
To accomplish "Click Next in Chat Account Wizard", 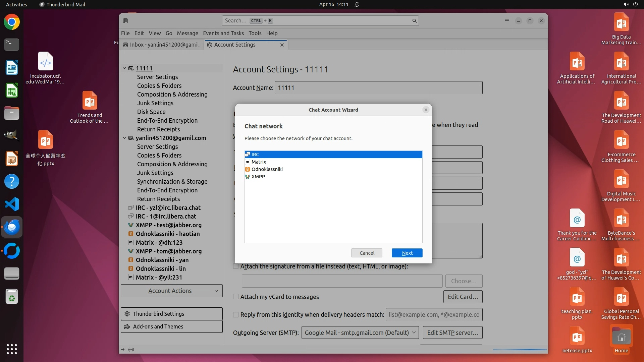I will (x=407, y=253).
